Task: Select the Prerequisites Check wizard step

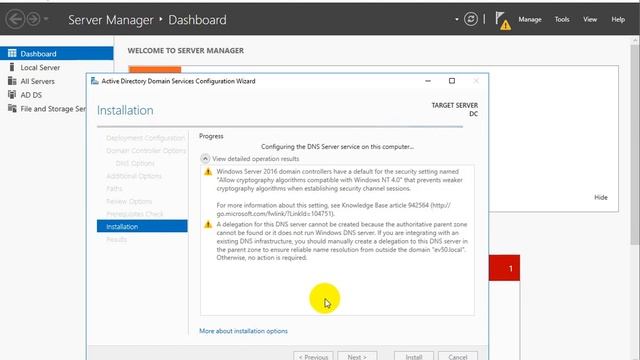Action: pyautogui.click(x=135, y=214)
